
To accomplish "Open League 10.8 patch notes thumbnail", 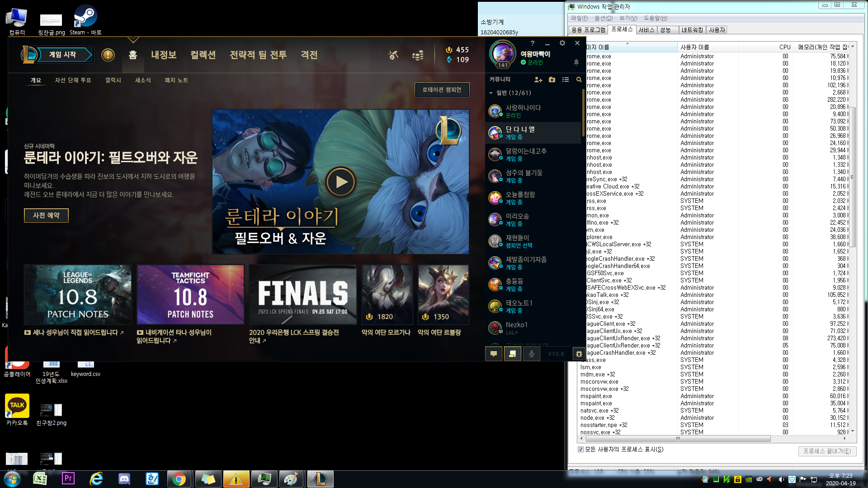I will coord(78,295).
